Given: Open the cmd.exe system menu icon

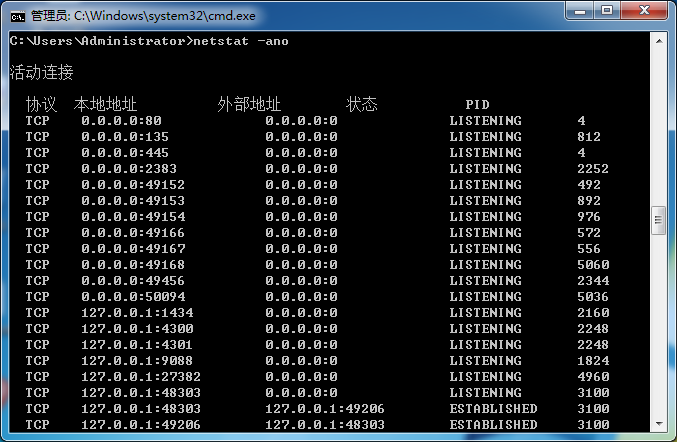Looking at the screenshot, I should coord(18,16).
